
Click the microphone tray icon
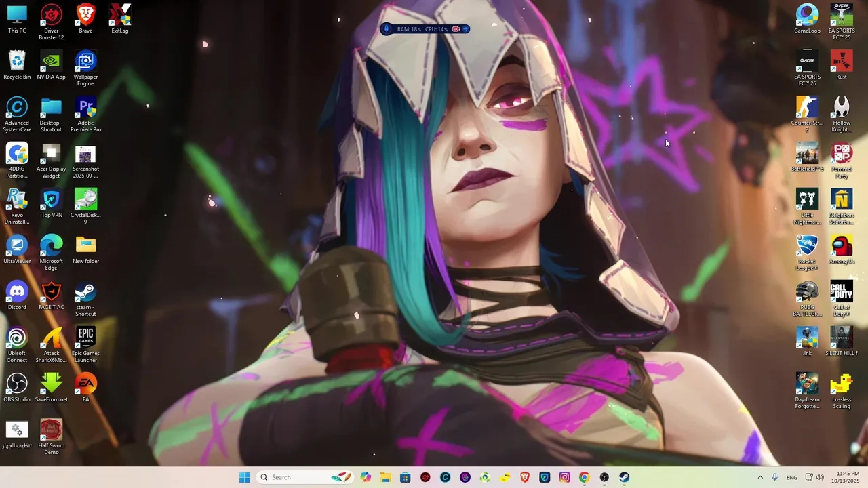pos(774,477)
